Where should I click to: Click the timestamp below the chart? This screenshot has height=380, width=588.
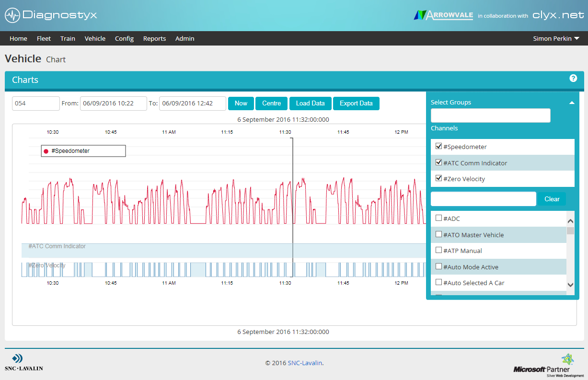pos(283,332)
